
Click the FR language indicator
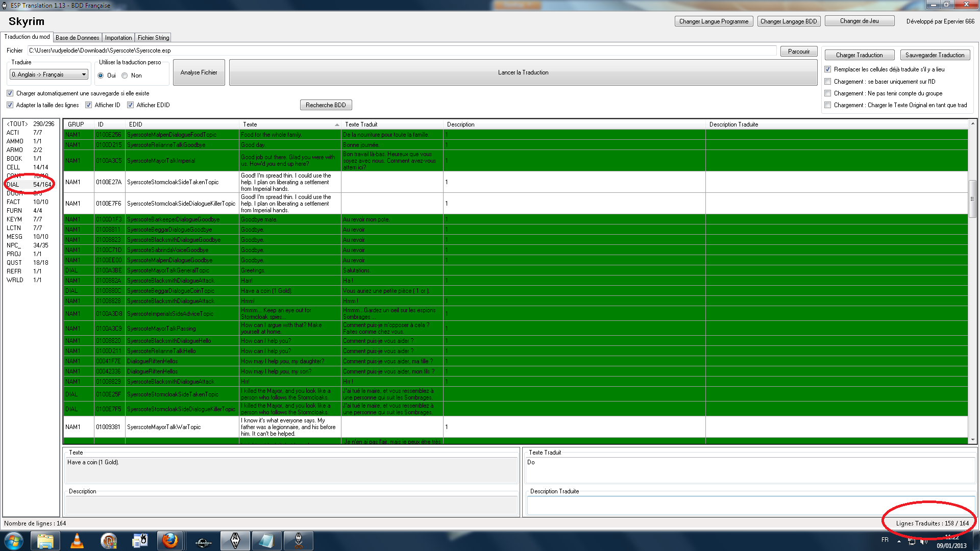click(885, 540)
